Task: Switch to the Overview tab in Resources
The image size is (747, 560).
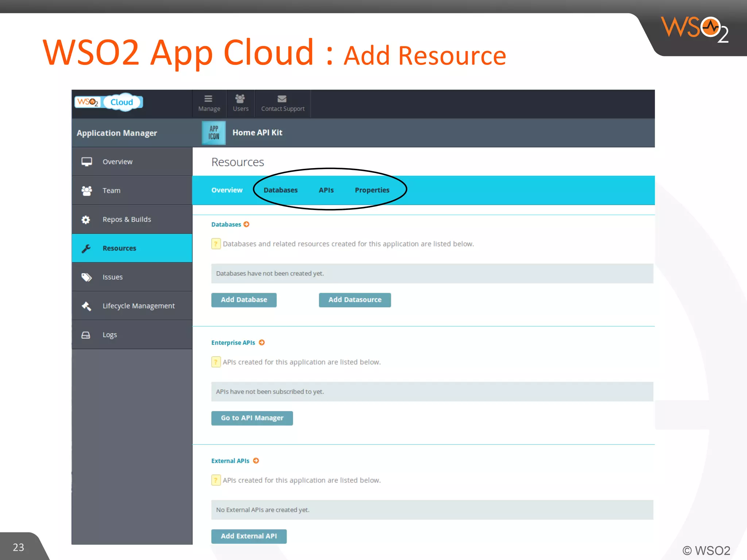Action: coord(227,190)
